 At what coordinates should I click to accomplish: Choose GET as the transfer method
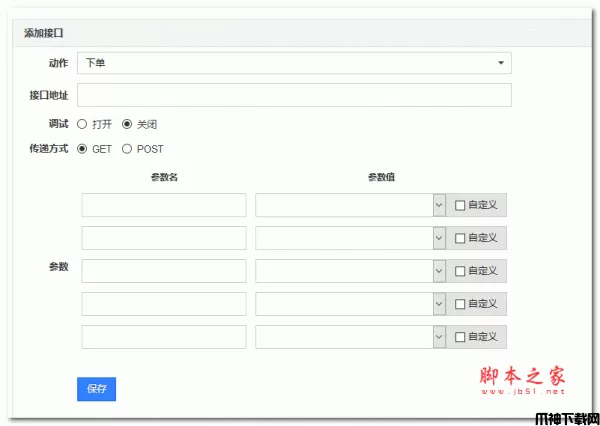82,149
